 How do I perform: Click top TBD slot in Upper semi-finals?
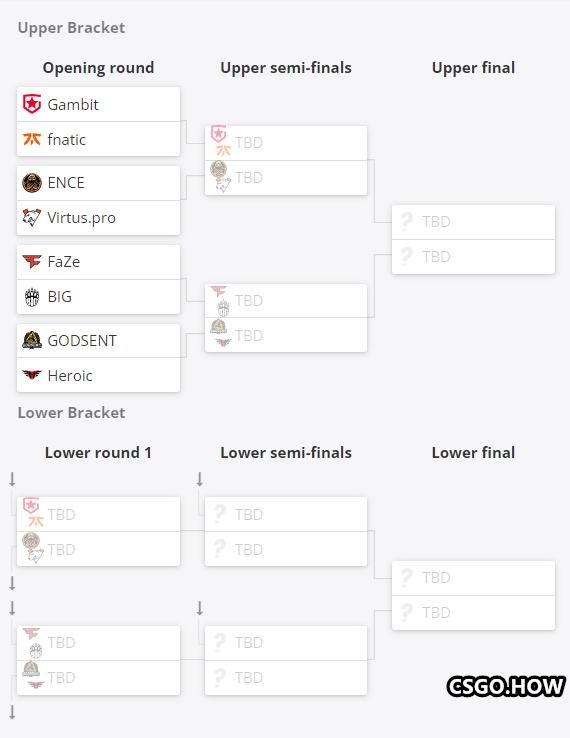(x=286, y=143)
